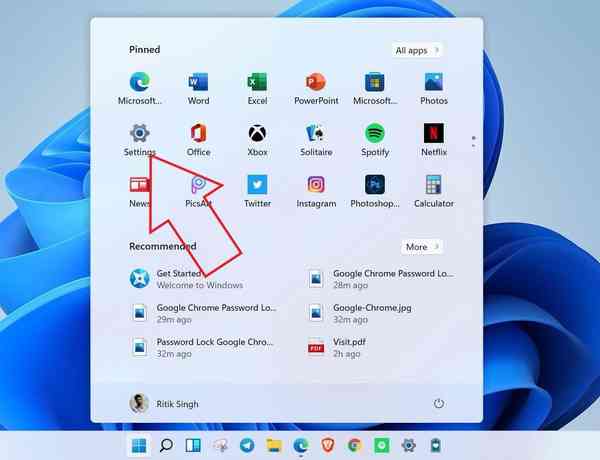
Task: Open the pinned Excel app
Action: (x=257, y=88)
